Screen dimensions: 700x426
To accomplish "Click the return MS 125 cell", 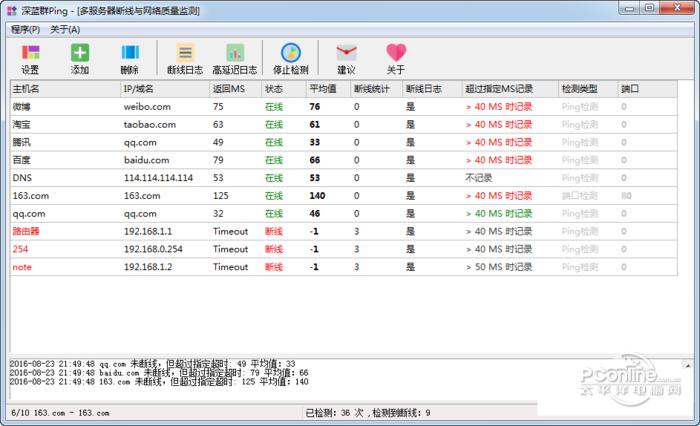I will (x=221, y=196).
